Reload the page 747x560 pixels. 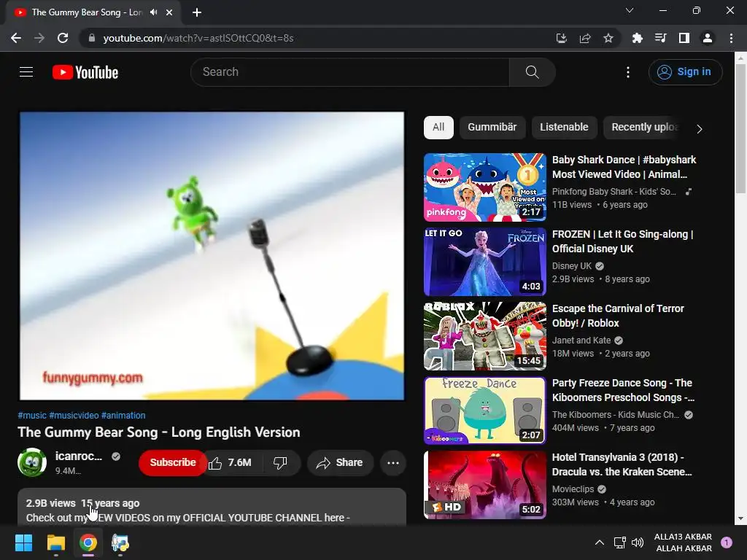tap(63, 38)
